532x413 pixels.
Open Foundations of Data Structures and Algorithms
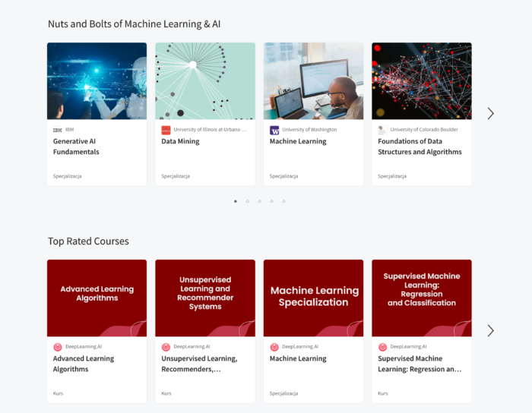(420, 147)
